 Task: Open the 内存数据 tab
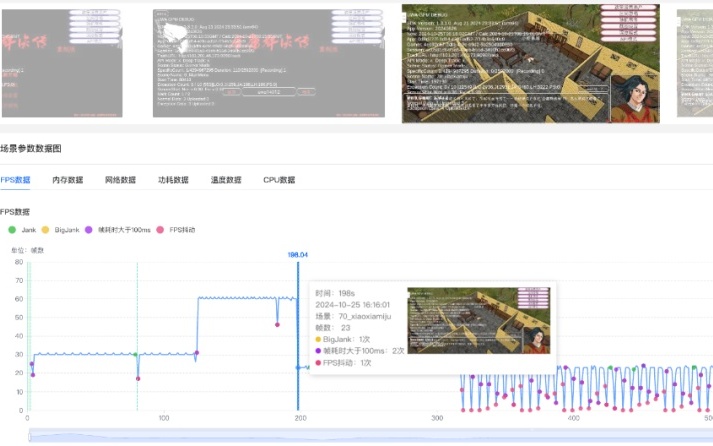click(x=68, y=180)
